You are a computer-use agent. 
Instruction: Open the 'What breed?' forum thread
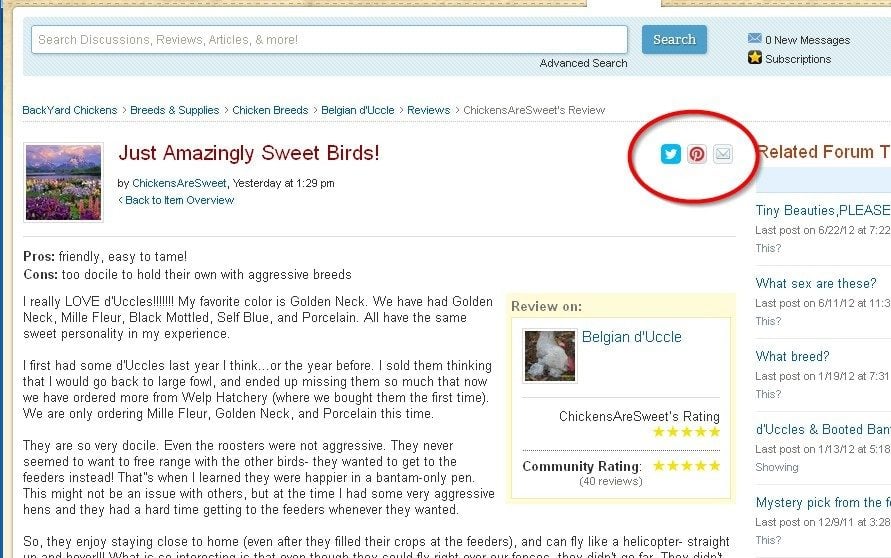tap(792, 356)
